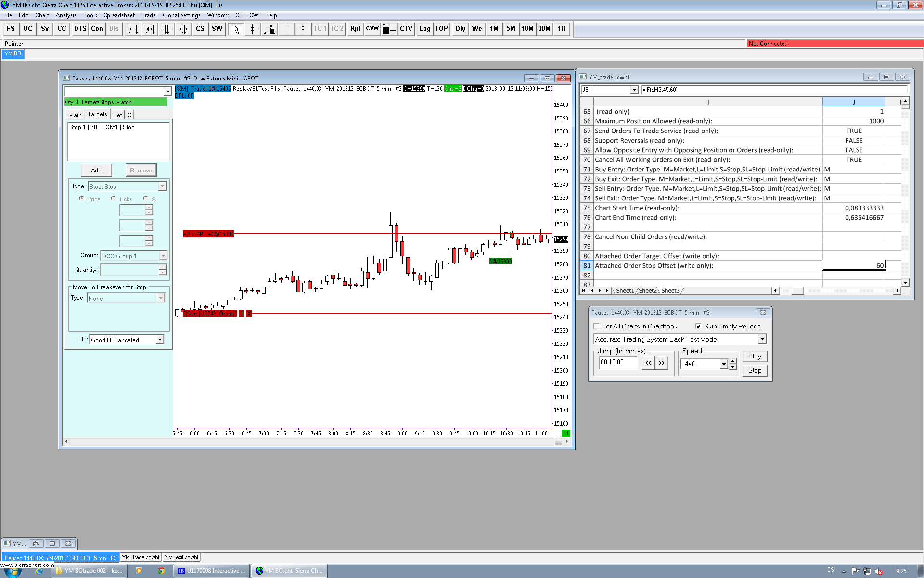
Task: Click the Stop replay button
Action: 755,371
